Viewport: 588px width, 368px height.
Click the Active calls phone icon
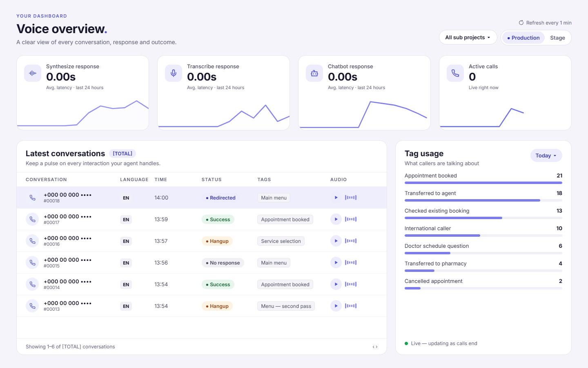(x=455, y=73)
